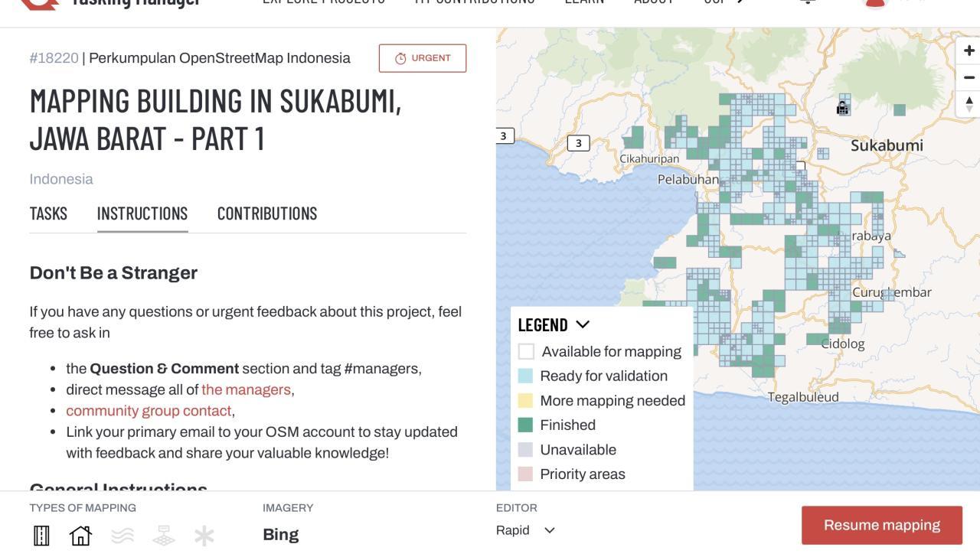Collapse the map Legend panel
Image resolution: width=980 pixels, height=557 pixels.
583,324
